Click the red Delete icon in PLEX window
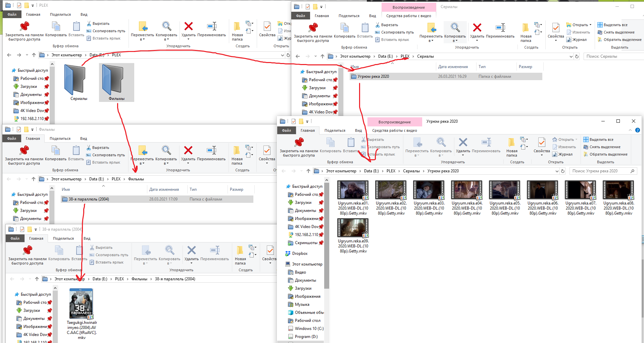 point(189,26)
